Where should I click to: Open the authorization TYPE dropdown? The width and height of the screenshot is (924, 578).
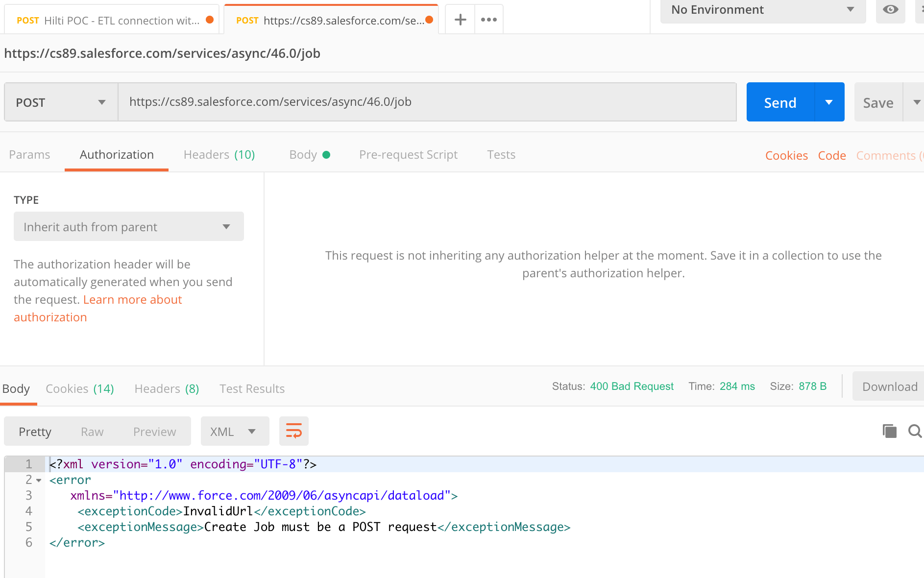click(129, 227)
